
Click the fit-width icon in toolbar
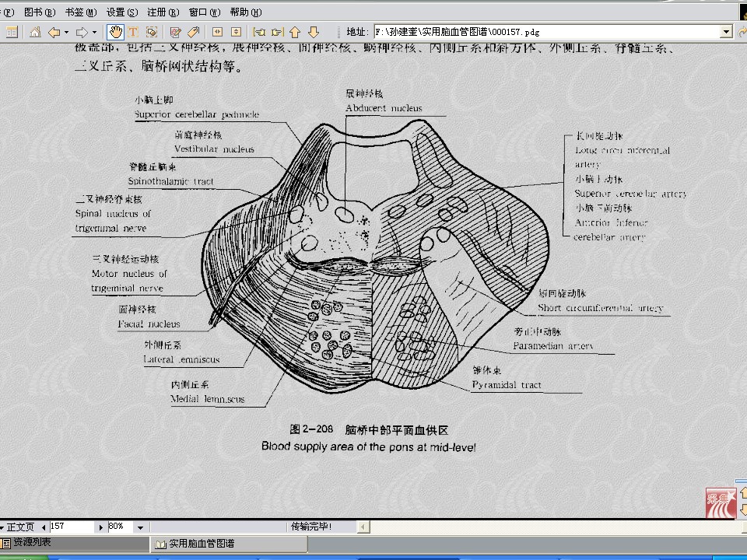[x=217, y=32]
